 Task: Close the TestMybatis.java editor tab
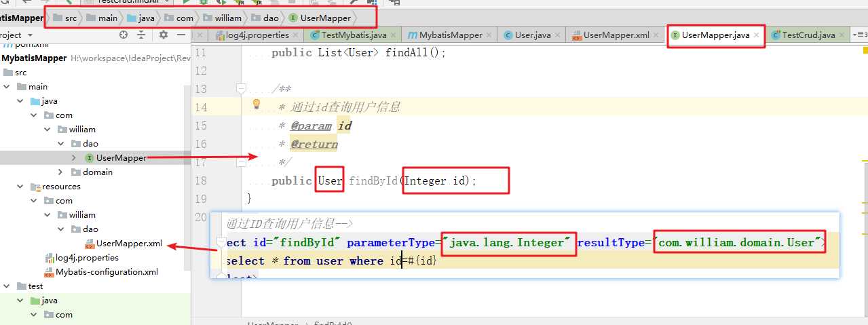coord(392,35)
